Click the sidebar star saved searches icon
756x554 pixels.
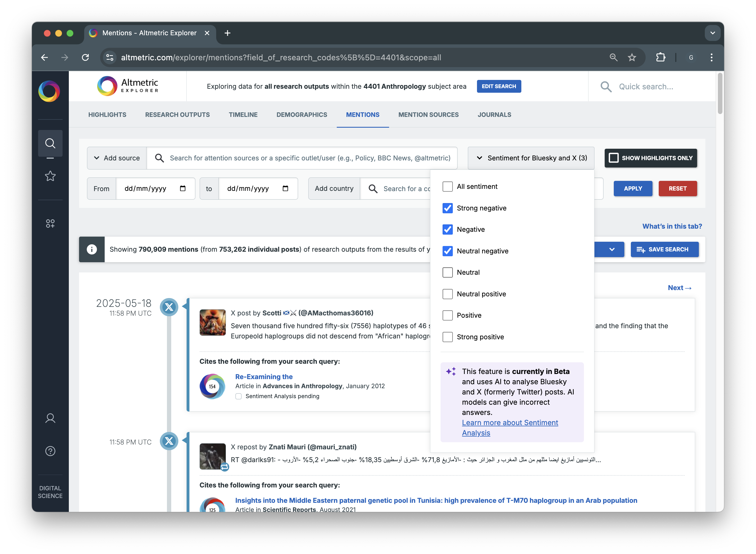pos(50,176)
